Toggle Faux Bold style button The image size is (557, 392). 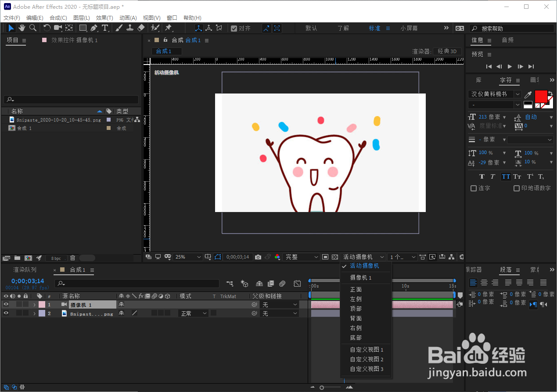pyautogui.click(x=482, y=176)
